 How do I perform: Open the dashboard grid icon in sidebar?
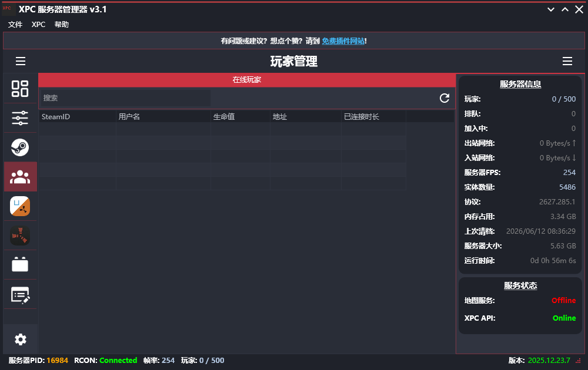(x=20, y=89)
